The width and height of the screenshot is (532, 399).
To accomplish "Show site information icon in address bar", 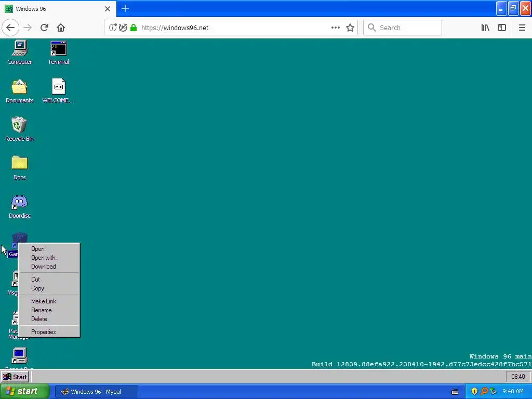I will 113,28.
